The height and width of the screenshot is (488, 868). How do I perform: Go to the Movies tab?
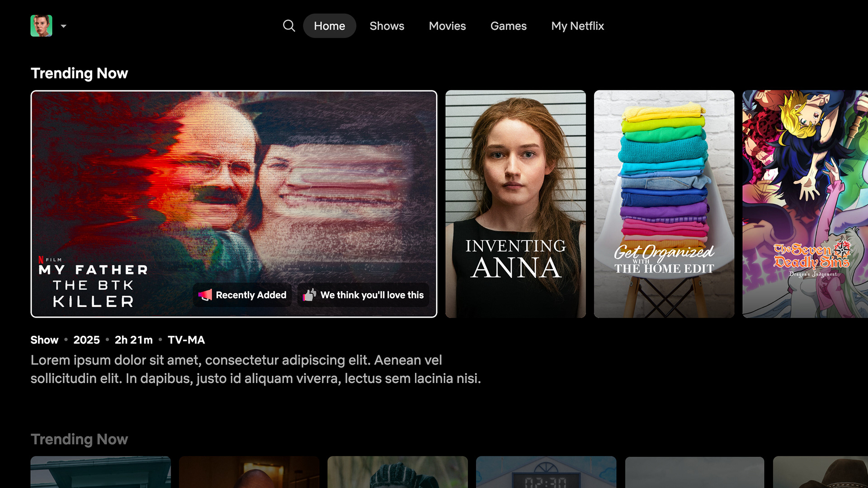point(447,26)
